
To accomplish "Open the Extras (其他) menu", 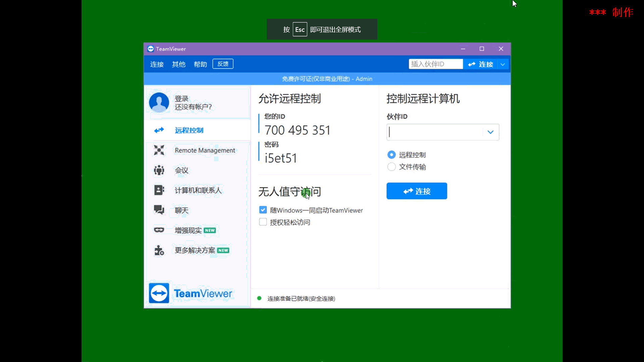I will [x=178, y=64].
